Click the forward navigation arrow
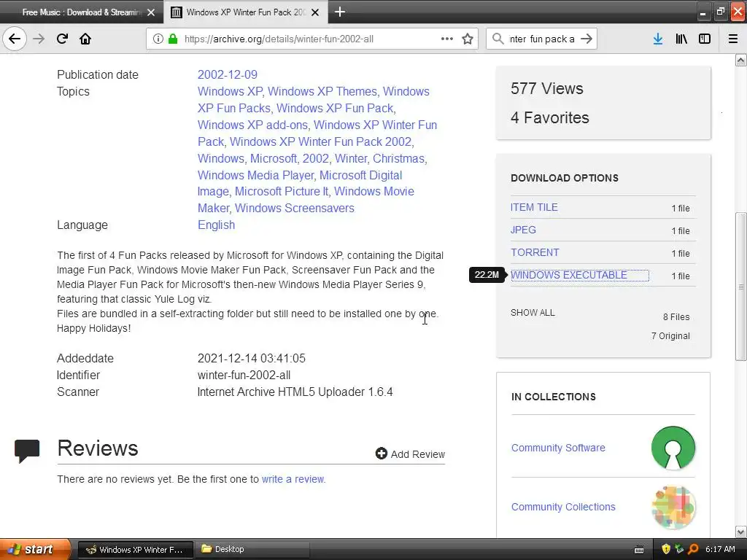The image size is (747, 560). pyautogui.click(x=39, y=39)
